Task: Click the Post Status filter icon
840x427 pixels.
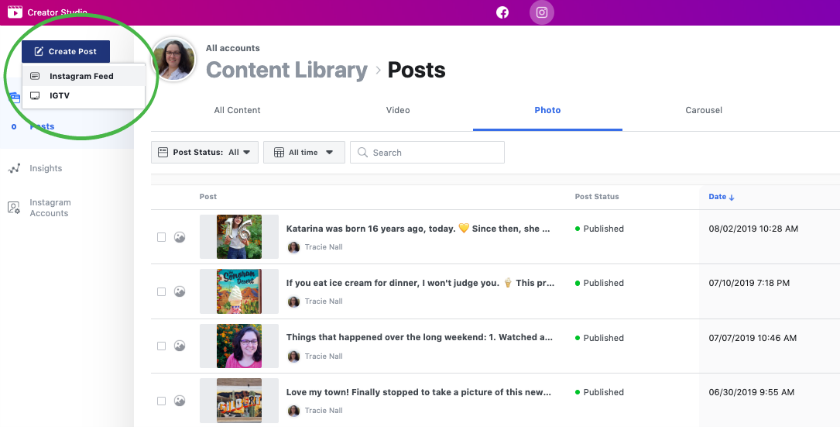Action: (163, 152)
